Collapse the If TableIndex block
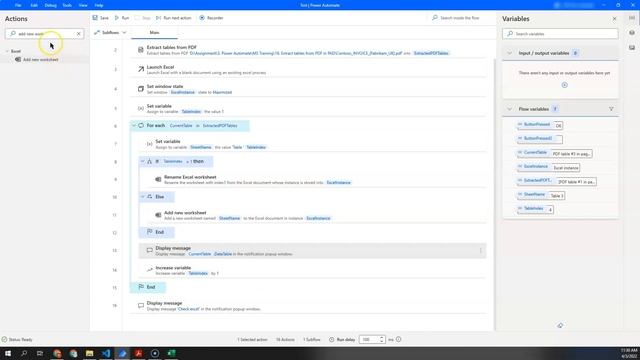Image resolution: width=640 pixels, height=360 pixels. pos(142,162)
